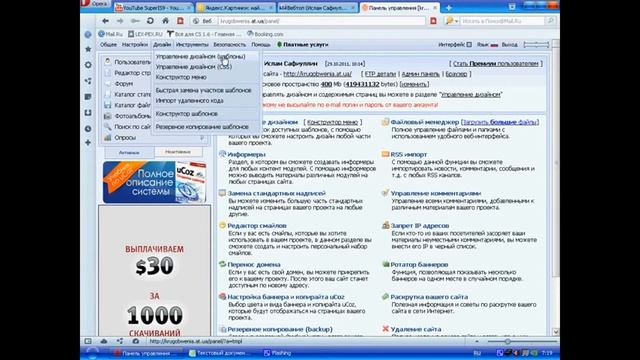
Task: Click the red icon beside the home button
Action: (180, 21)
